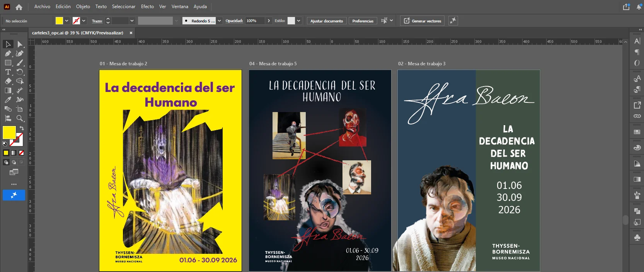Set fill mode to Gradient
This screenshot has height=272, width=644.
pyautogui.click(x=14, y=153)
